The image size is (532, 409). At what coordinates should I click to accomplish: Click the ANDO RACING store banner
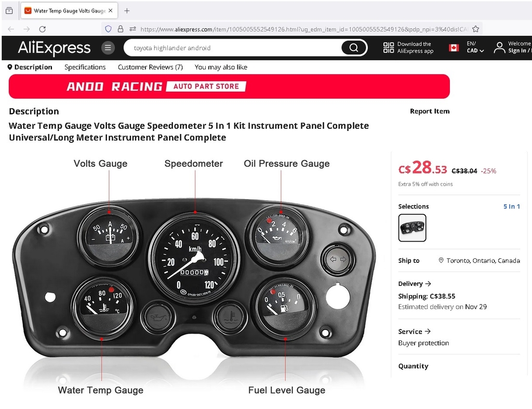click(229, 87)
